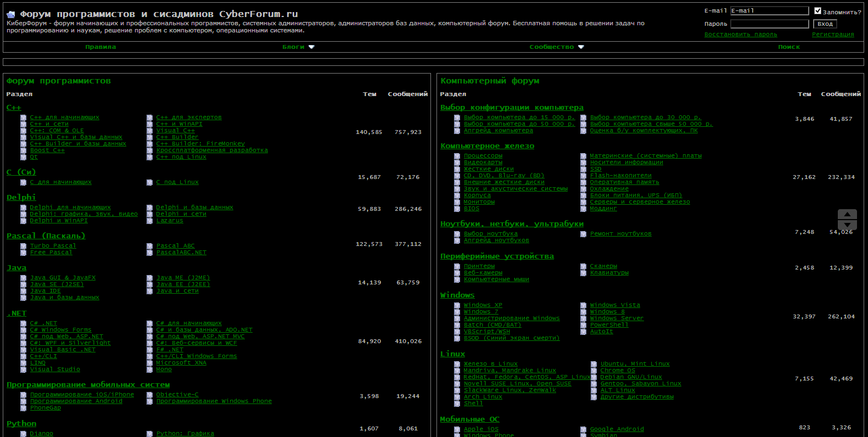This screenshot has width=868, height=437.
Task: Open C# под Web, ASP.NET MVC link
Action: (200, 337)
